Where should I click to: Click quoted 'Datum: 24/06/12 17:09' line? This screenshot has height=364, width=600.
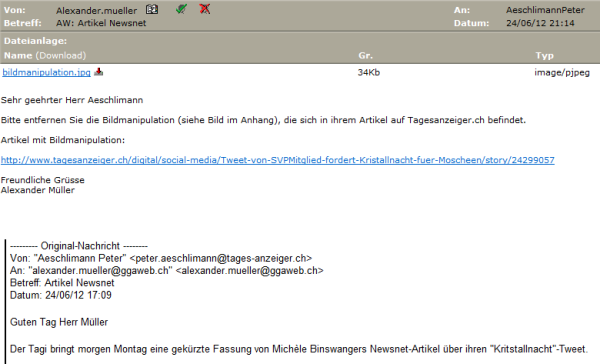click(60, 295)
